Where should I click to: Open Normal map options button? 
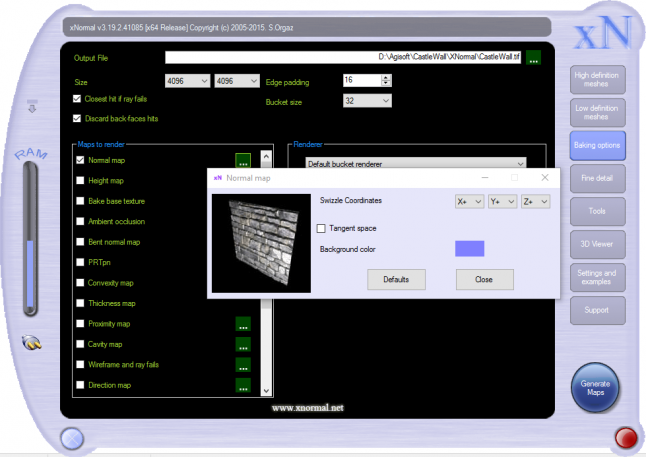[x=243, y=160]
